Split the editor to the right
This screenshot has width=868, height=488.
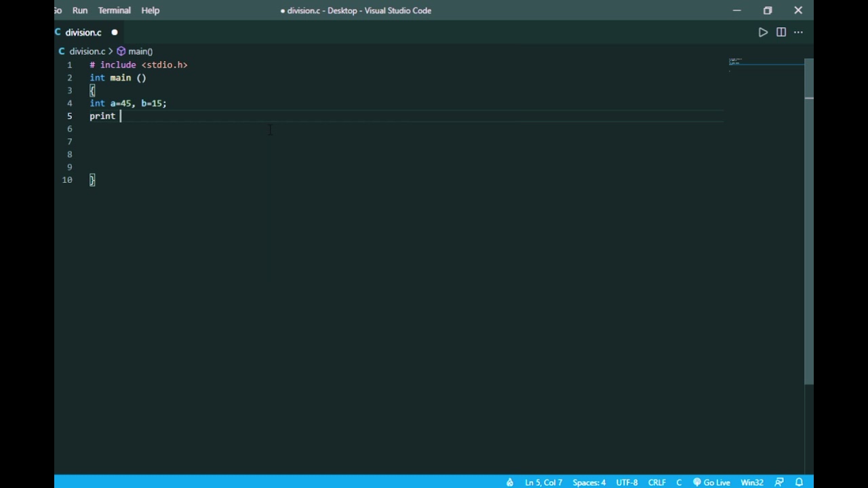pos(781,33)
